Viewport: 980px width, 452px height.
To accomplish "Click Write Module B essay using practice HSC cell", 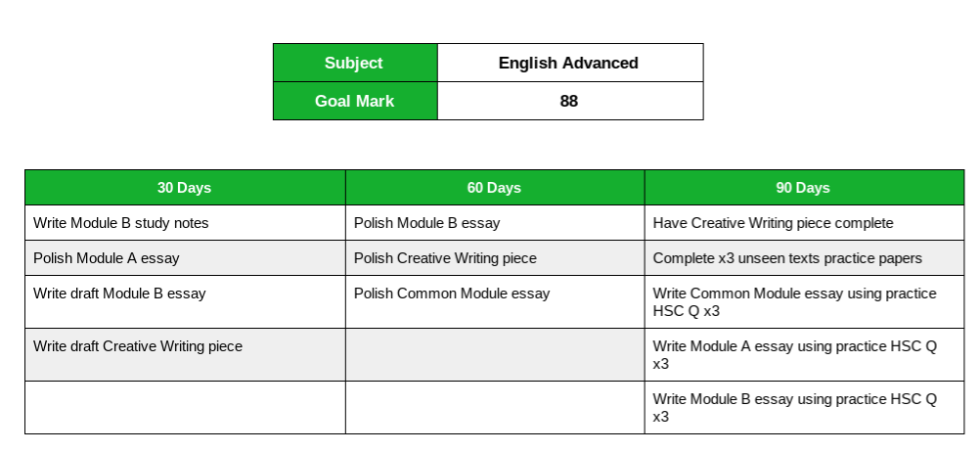I will click(x=794, y=407).
